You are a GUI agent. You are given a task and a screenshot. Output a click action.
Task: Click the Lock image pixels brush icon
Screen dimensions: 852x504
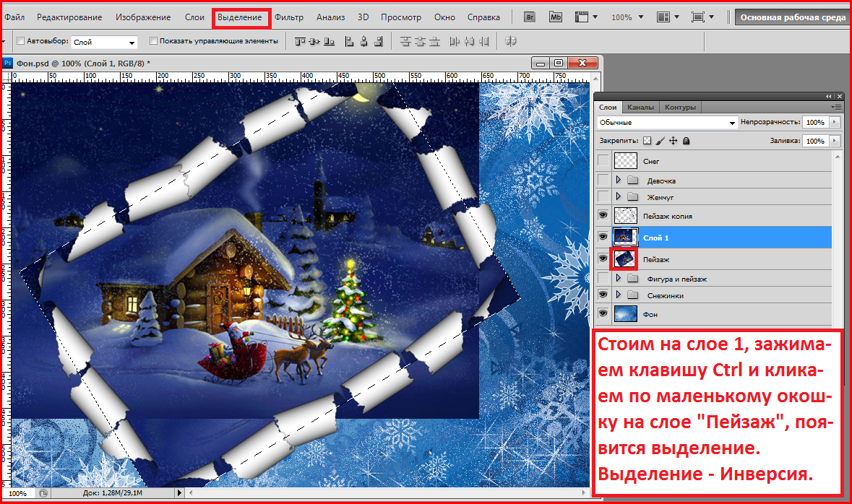[660, 141]
